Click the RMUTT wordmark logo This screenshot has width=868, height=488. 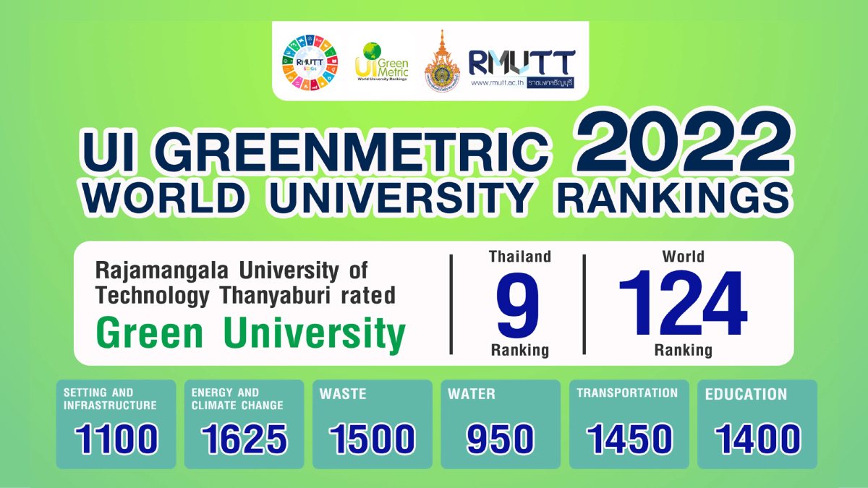[x=522, y=63]
